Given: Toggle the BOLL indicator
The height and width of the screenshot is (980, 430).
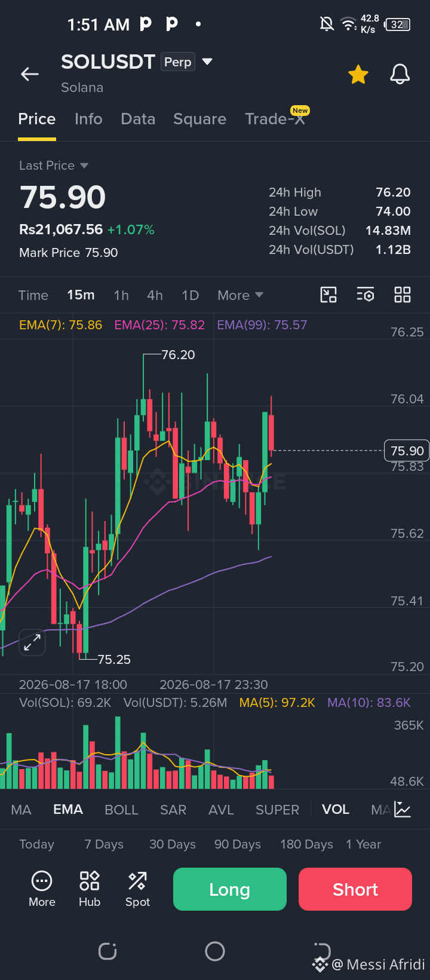Looking at the screenshot, I should tap(121, 810).
